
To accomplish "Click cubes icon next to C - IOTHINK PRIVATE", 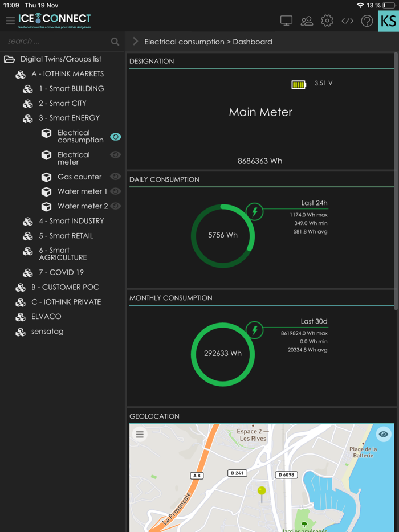I will pos(21,302).
